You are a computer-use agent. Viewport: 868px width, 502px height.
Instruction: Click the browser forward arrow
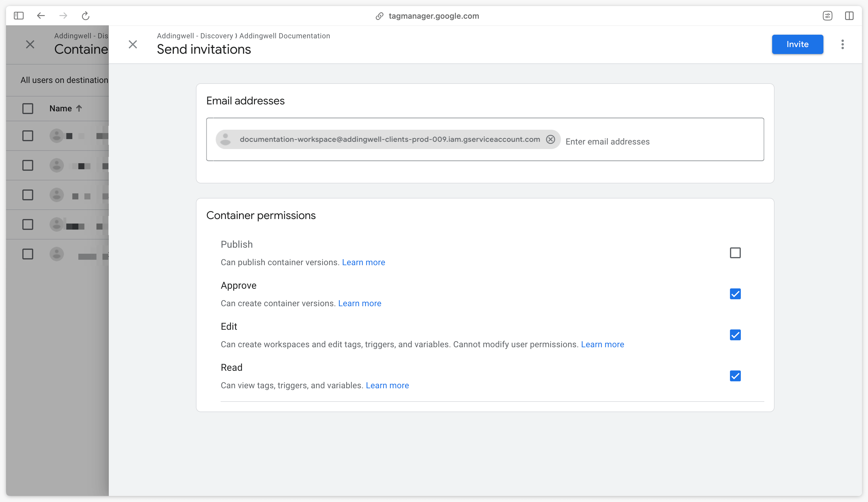(x=63, y=15)
